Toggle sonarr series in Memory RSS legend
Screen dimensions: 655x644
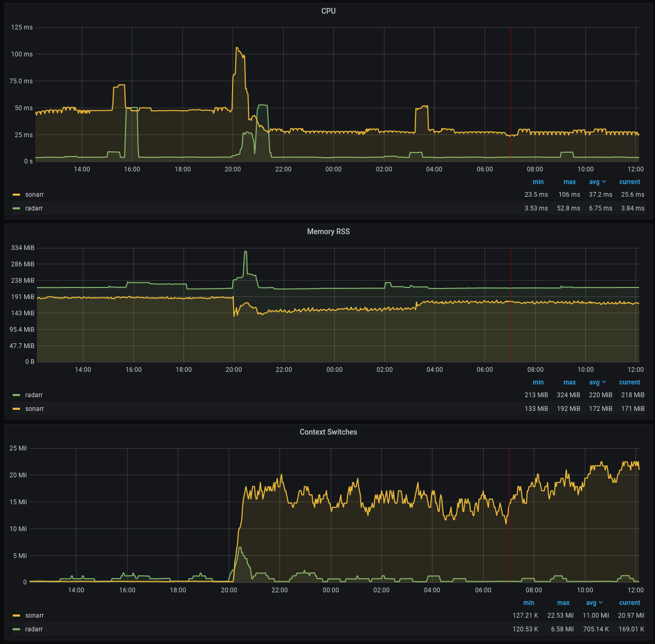click(34, 409)
